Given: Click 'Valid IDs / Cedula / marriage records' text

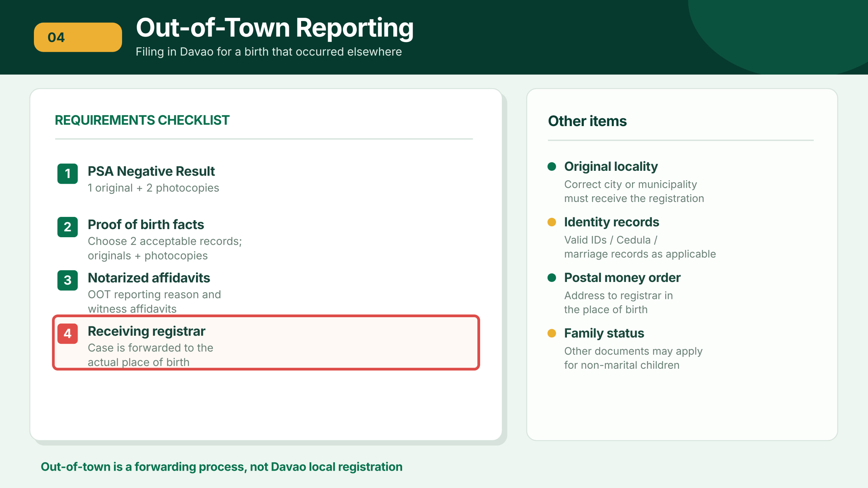Looking at the screenshot, I should (x=640, y=247).
